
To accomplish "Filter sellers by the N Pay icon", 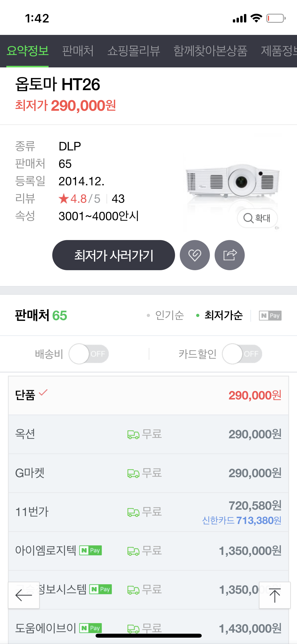I will click(270, 315).
